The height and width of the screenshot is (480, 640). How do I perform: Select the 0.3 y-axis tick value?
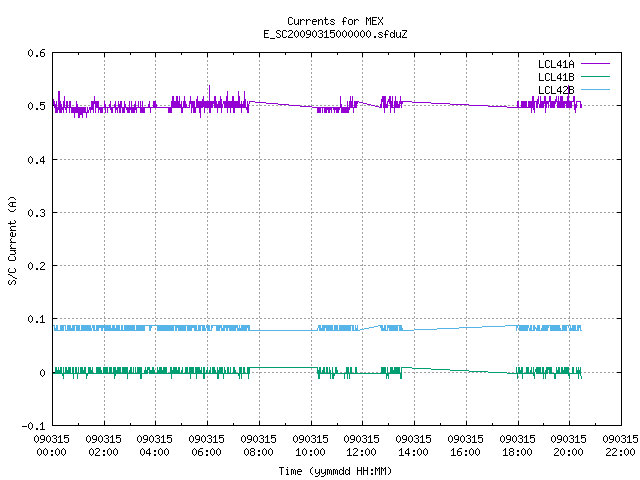36,213
